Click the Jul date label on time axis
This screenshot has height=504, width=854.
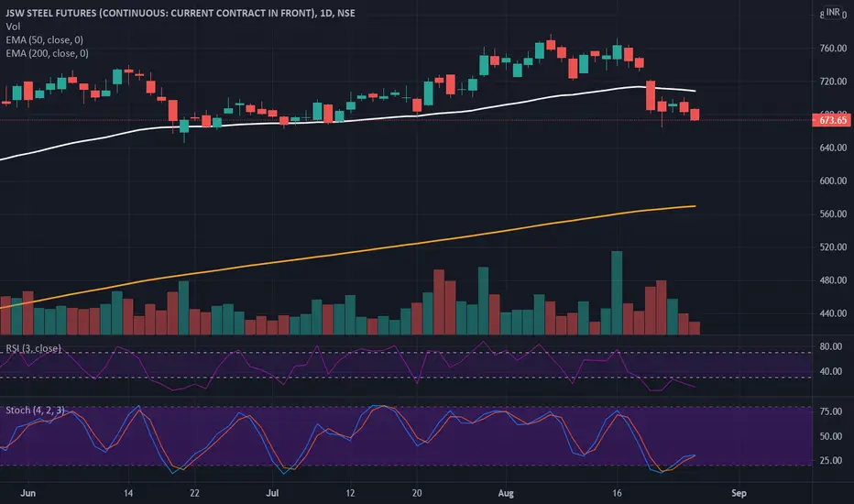pyautogui.click(x=272, y=493)
